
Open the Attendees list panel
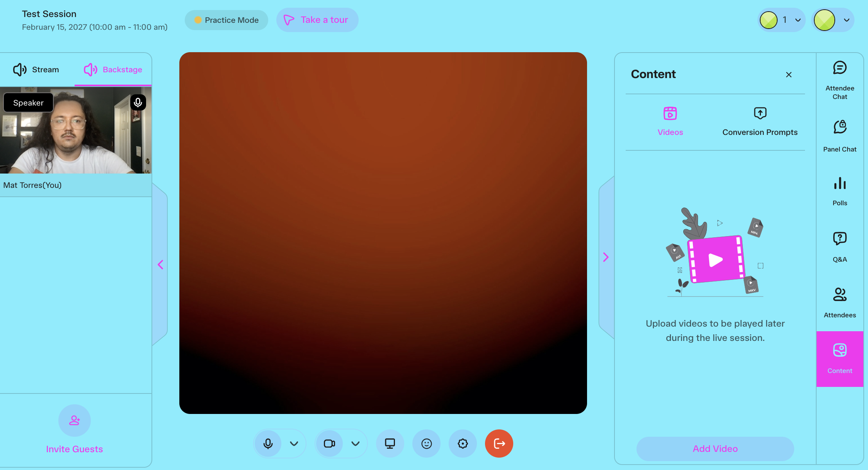840,303
